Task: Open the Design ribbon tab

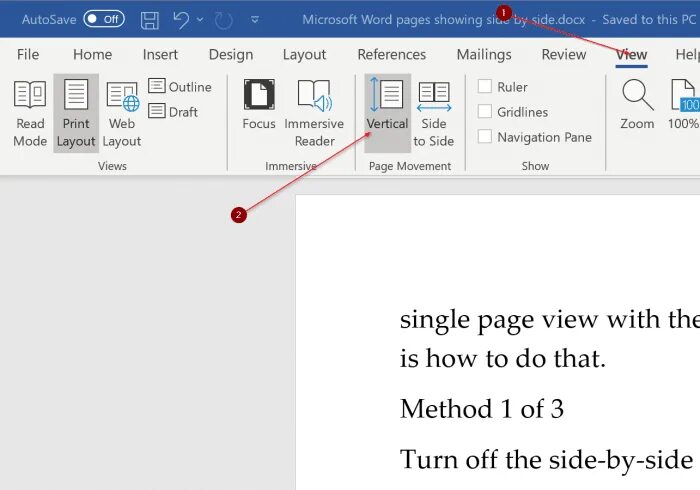Action: point(231,54)
